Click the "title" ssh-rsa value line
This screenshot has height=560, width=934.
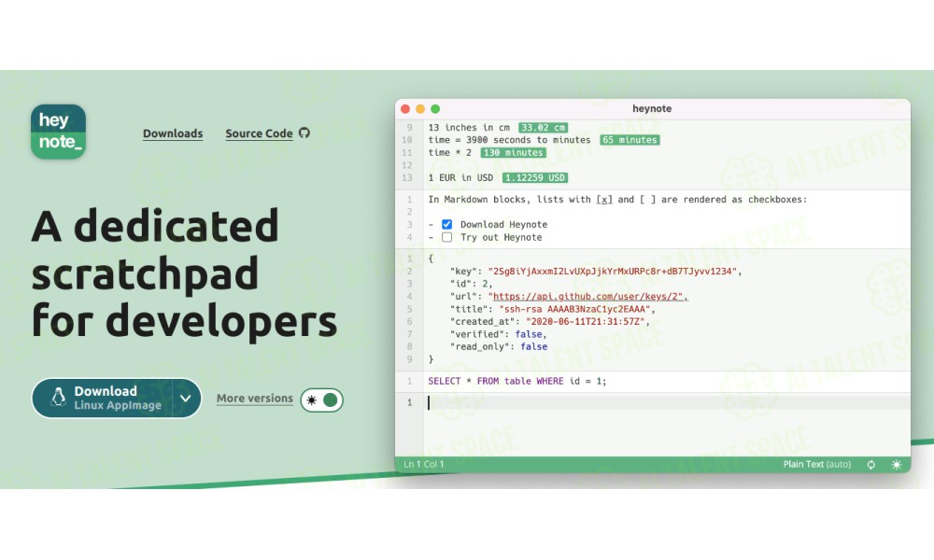pos(552,309)
